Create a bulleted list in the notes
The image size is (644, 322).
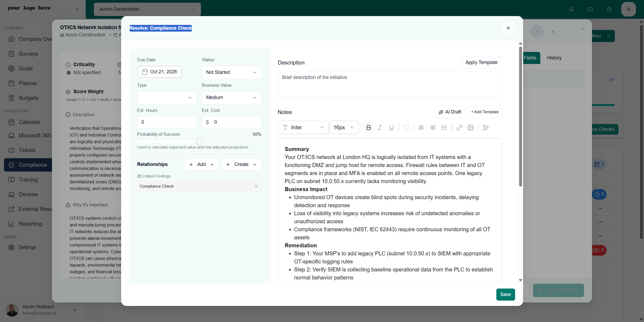(444, 127)
